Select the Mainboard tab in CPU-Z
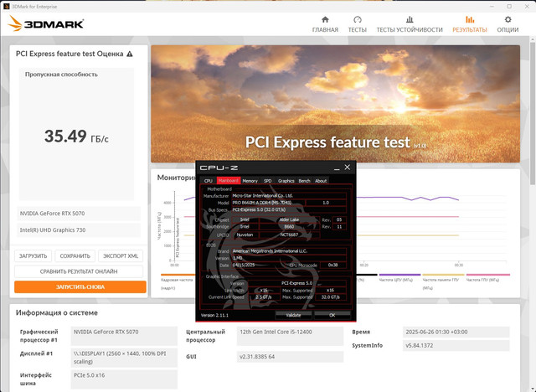 [229, 180]
